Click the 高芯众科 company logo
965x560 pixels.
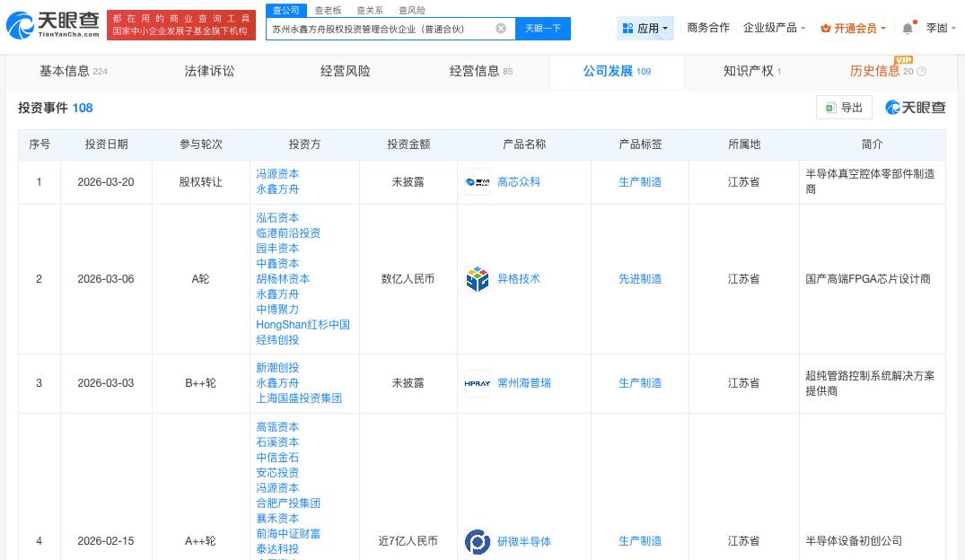[x=477, y=182]
